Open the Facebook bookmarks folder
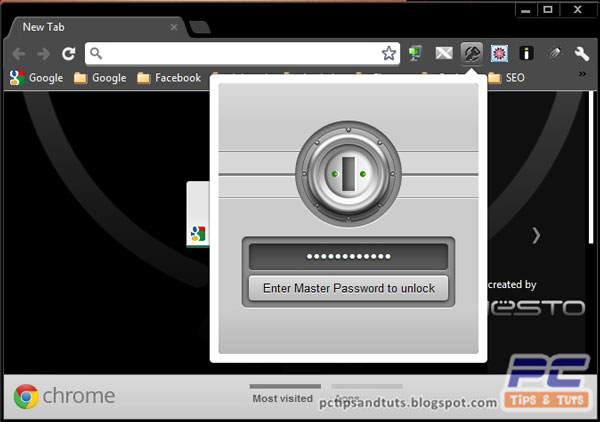 [169, 78]
